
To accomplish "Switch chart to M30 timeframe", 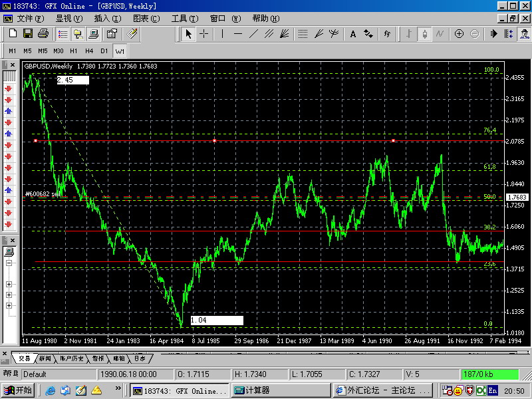I will (59, 51).
